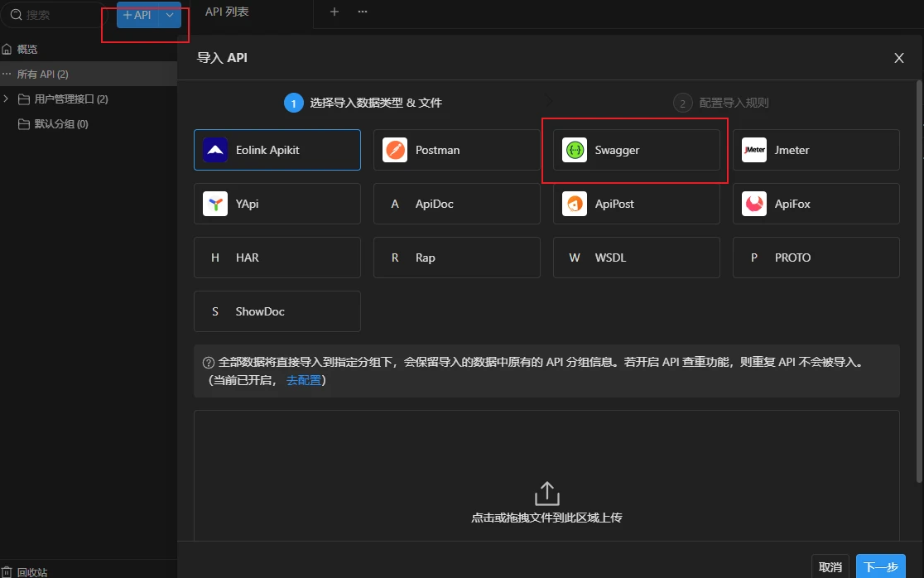
Task: Switch to the API 列表 tab
Action: pos(227,12)
